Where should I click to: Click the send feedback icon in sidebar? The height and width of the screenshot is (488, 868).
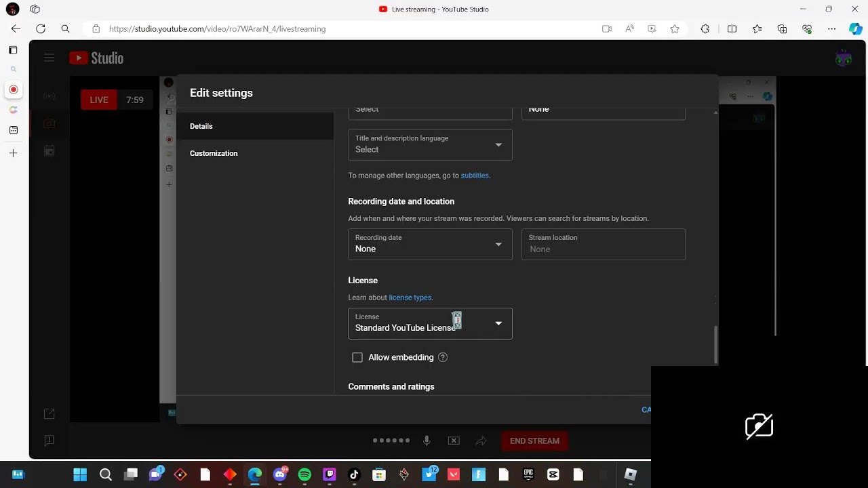click(x=49, y=441)
